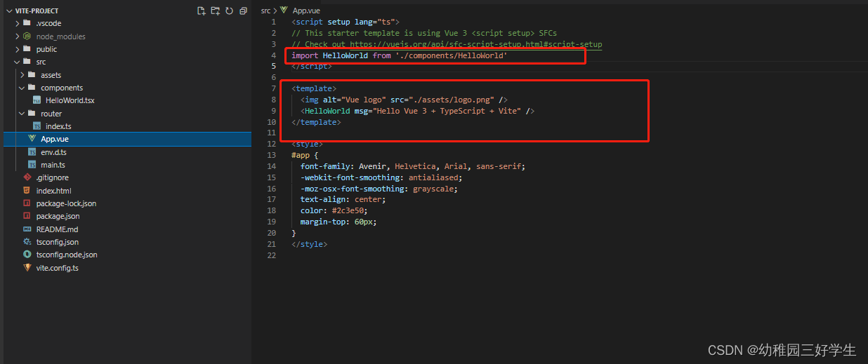The width and height of the screenshot is (868, 364).
Task: Open .gitignore file in explorer
Action: [53, 177]
